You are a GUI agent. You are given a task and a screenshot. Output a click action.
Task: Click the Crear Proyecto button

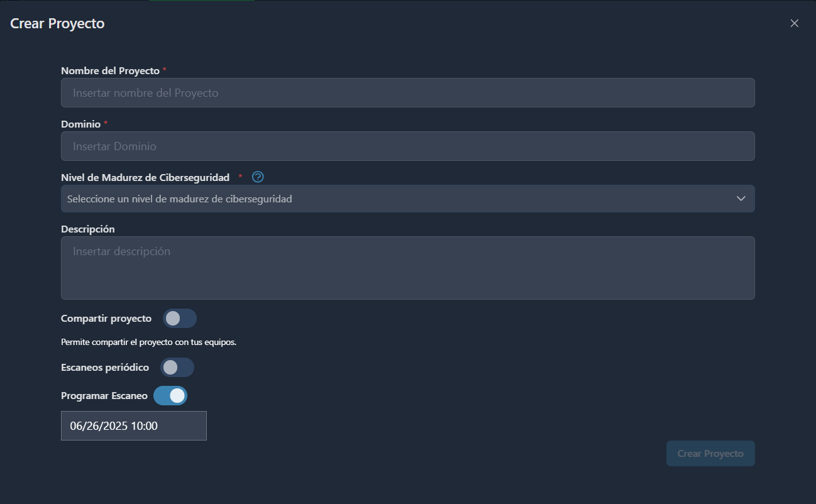[710, 454]
